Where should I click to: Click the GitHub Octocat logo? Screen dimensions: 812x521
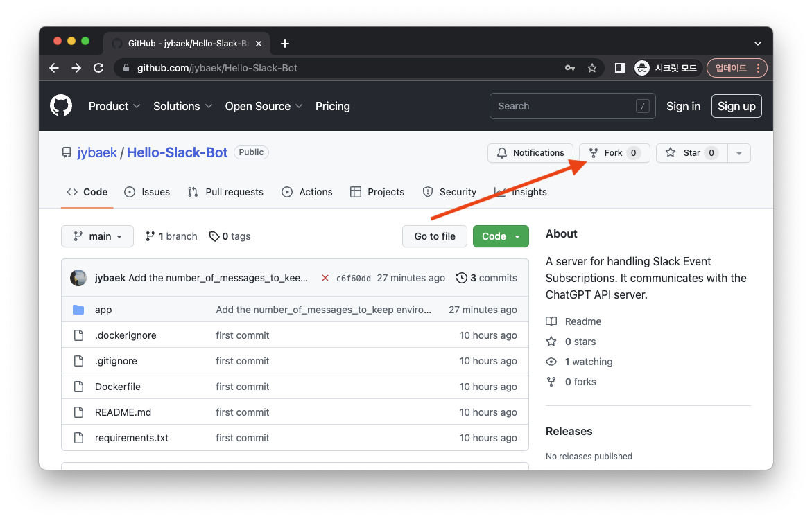pos(61,105)
